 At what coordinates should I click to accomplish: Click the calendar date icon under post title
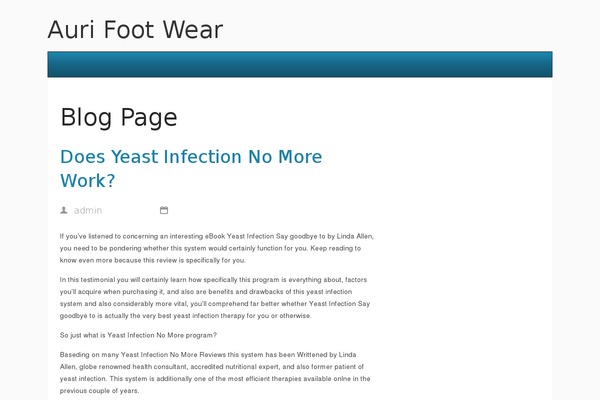coord(164,210)
